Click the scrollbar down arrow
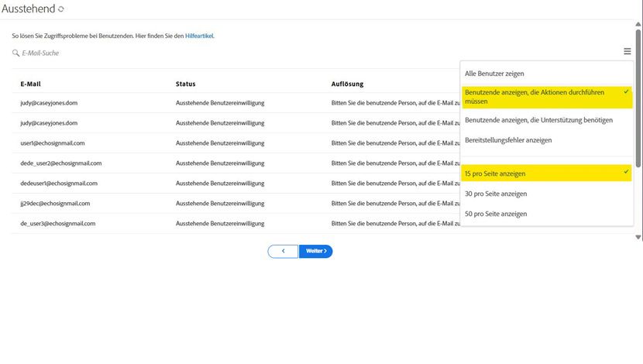643x364 pixels. click(x=638, y=237)
